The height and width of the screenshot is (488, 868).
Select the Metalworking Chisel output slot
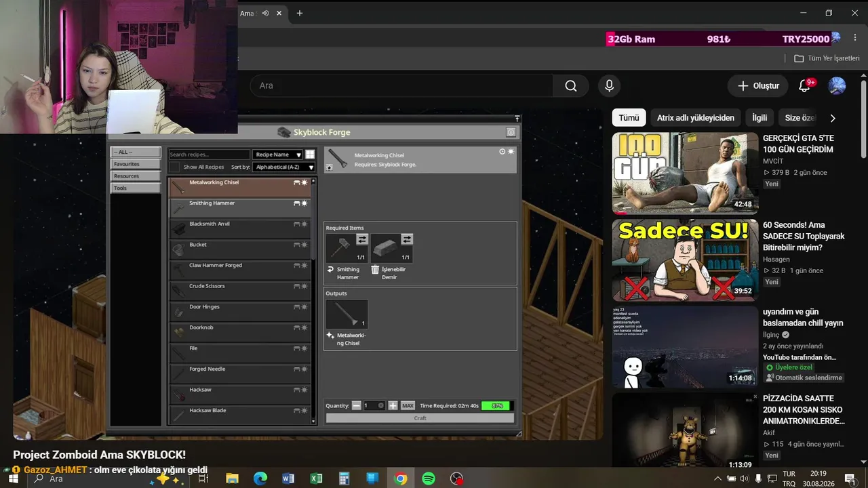point(347,314)
